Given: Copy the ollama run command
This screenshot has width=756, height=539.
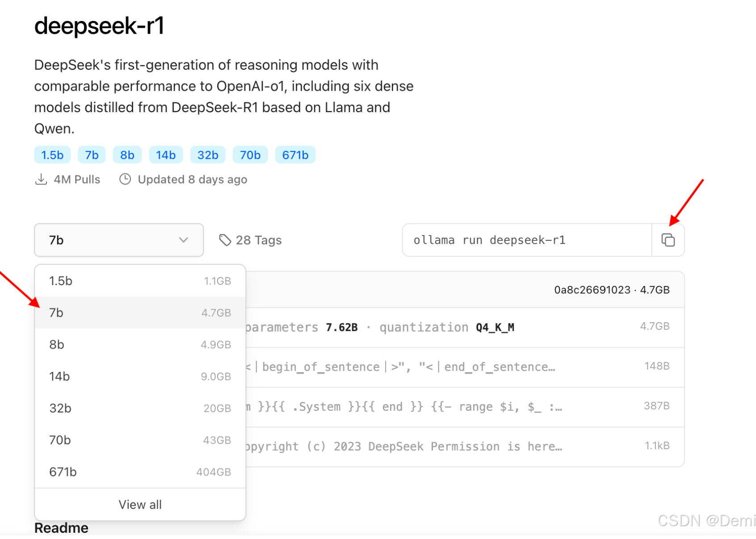Looking at the screenshot, I should pos(668,240).
